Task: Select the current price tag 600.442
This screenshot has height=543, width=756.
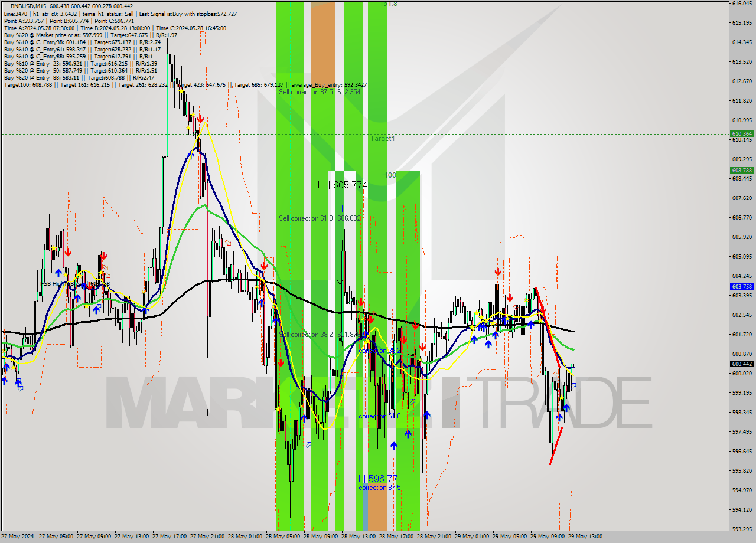Action: click(x=742, y=364)
